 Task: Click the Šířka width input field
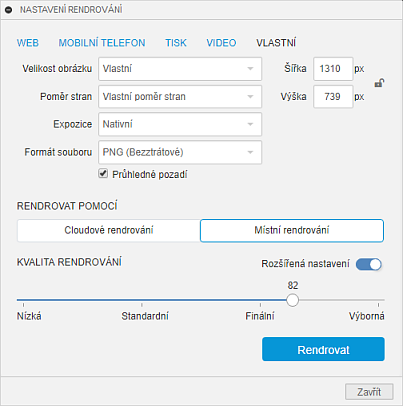333,69
